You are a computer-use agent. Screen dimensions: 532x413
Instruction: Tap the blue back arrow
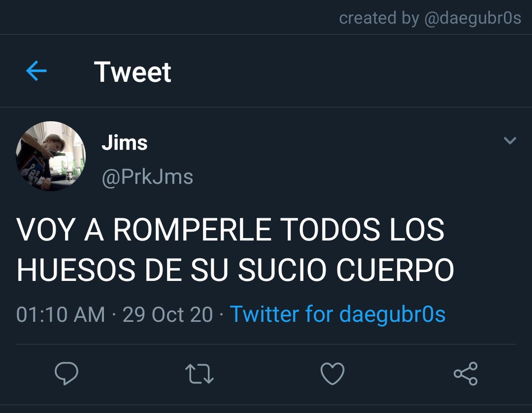pyautogui.click(x=36, y=71)
